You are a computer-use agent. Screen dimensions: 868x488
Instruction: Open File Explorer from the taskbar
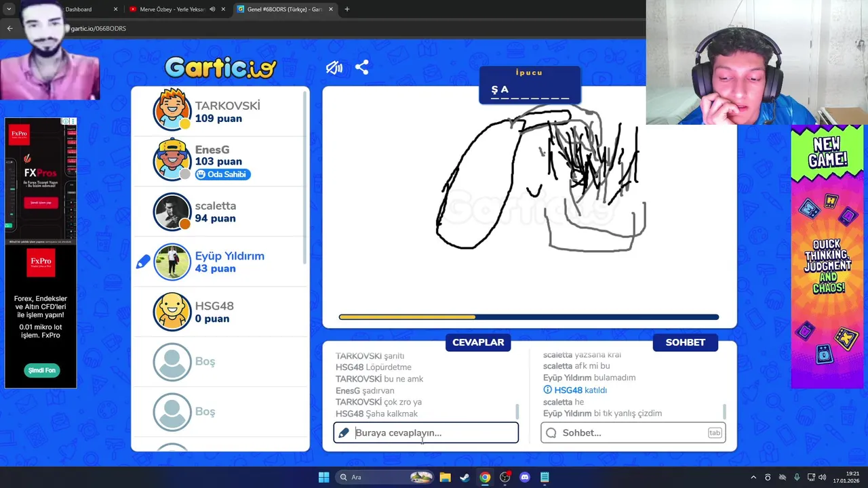(445, 477)
